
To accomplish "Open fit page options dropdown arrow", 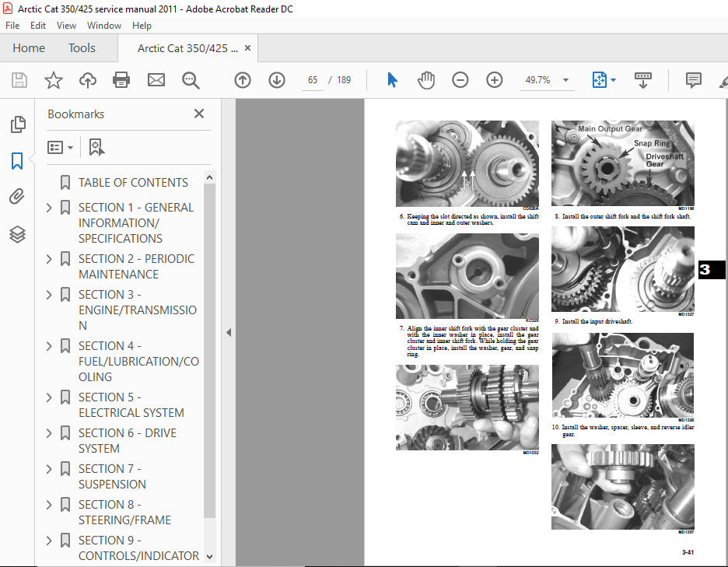I will tap(613, 80).
